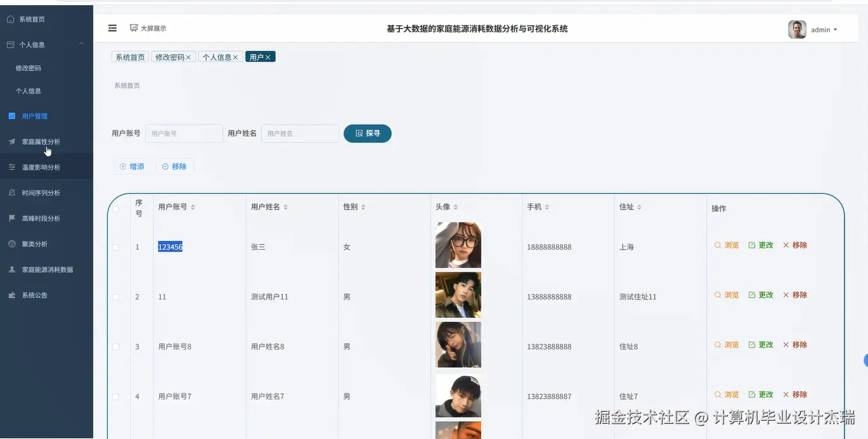Click 更改 for user 张三
This screenshot has width=868, height=439.
761,245
